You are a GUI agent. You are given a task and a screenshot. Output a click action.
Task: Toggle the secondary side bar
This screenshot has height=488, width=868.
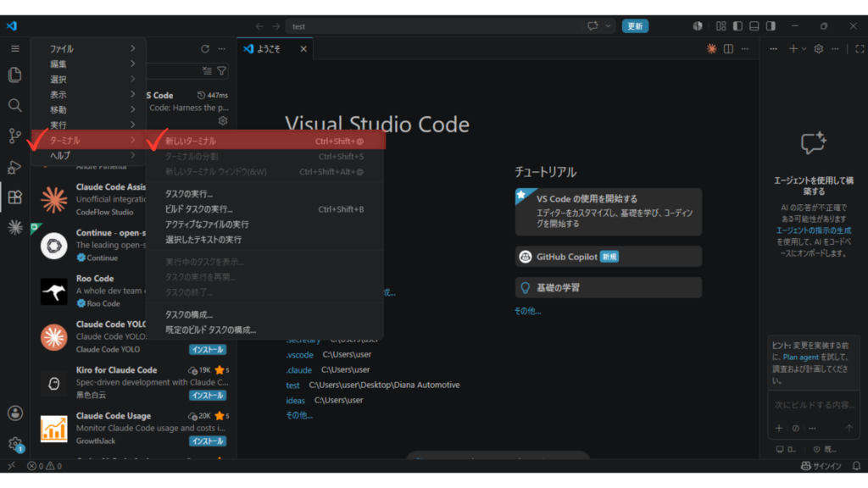[771, 26]
